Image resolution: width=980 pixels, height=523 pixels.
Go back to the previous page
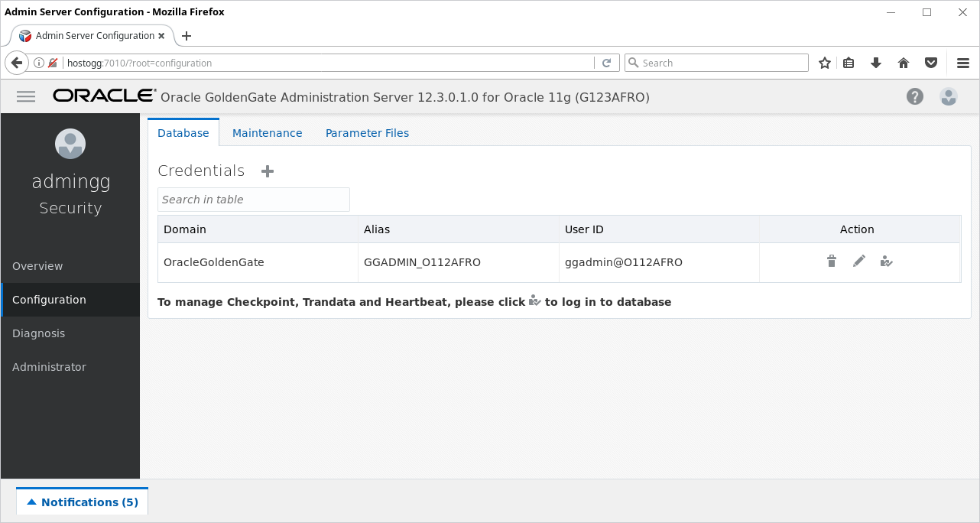[17, 63]
